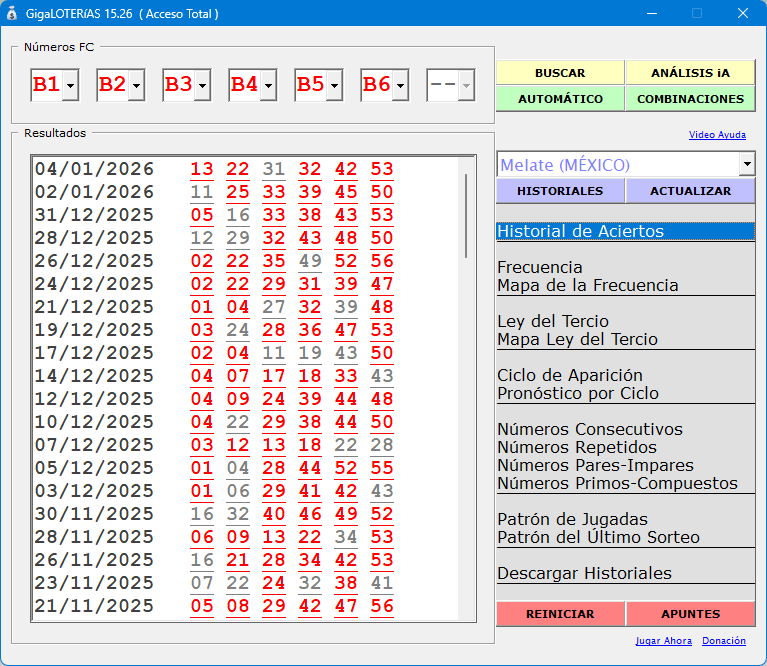Click the ACTUALIZAR button
767x666 pixels.
[690, 191]
